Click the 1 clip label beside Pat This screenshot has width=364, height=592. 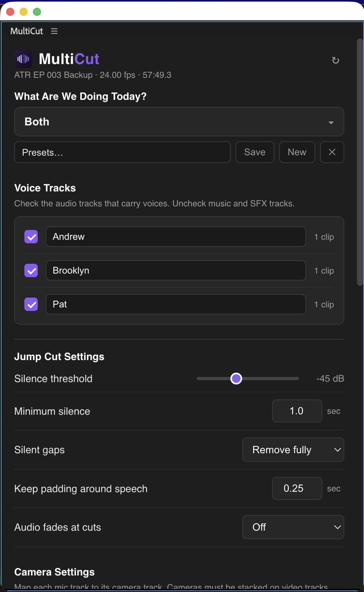[324, 305]
